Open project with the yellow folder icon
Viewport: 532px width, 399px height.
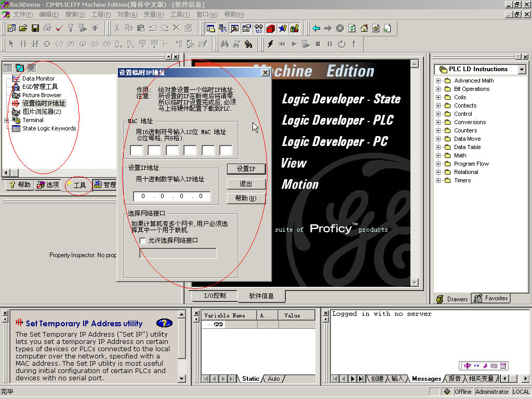pyautogui.click(x=23, y=28)
